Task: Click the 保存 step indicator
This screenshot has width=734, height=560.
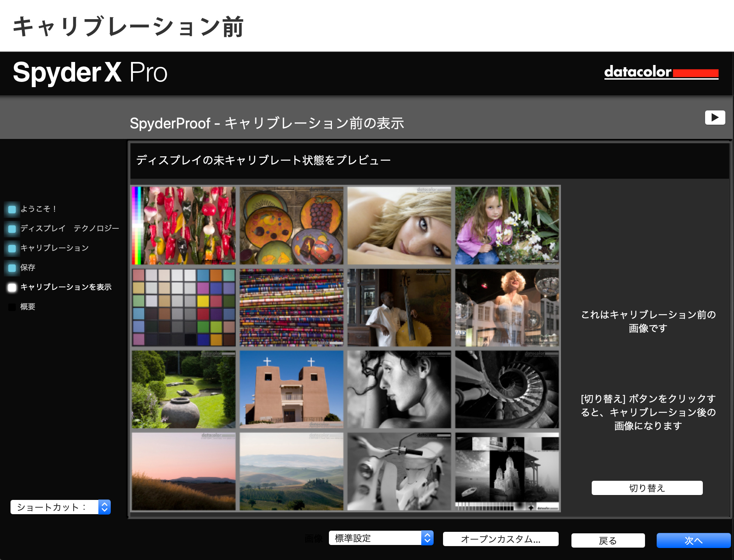Action: 12,268
